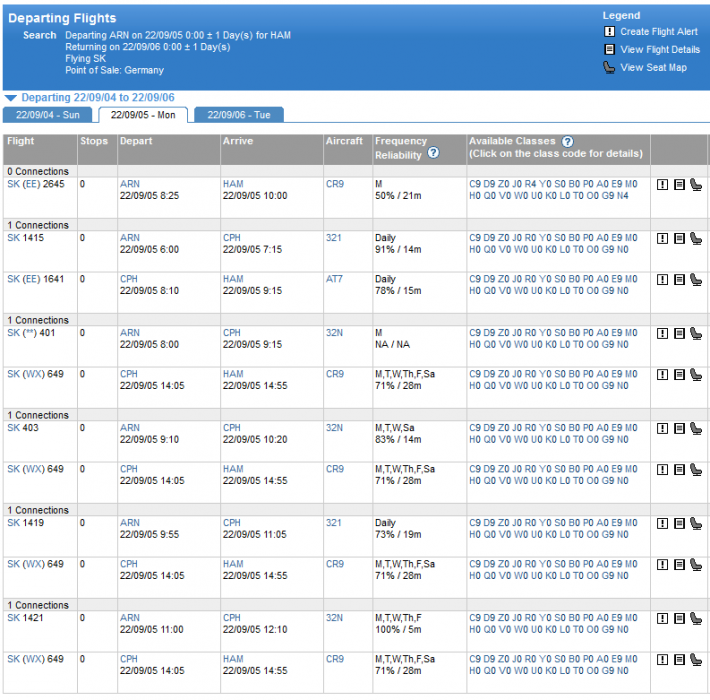Open seat map for flight SK 403
This screenshot has width=710, height=700.
coord(696,428)
